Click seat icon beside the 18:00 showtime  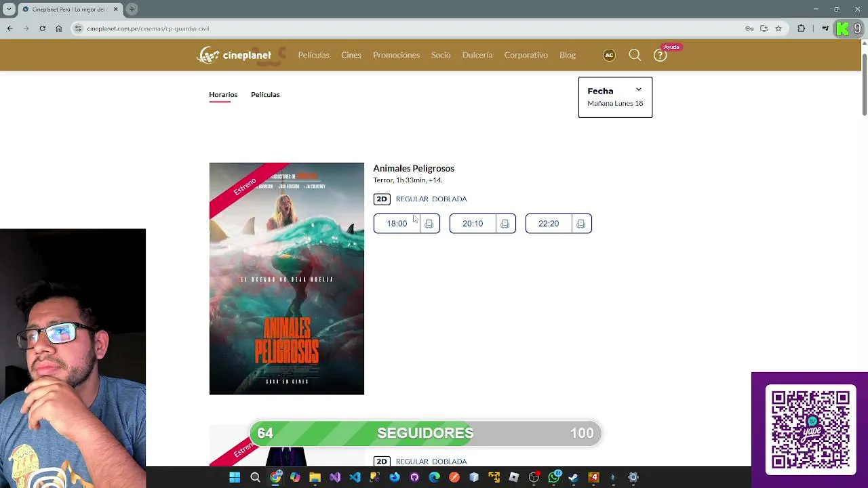pos(429,224)
